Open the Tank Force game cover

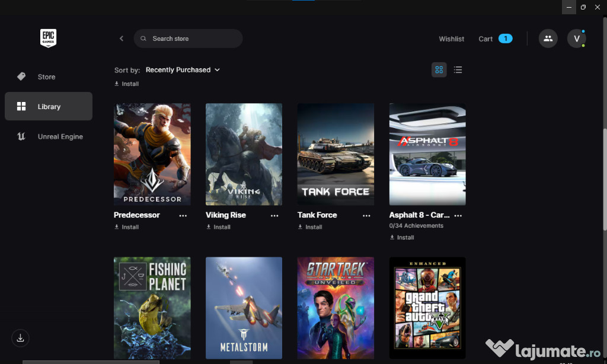pyautogui.click(x=336, y=154)
